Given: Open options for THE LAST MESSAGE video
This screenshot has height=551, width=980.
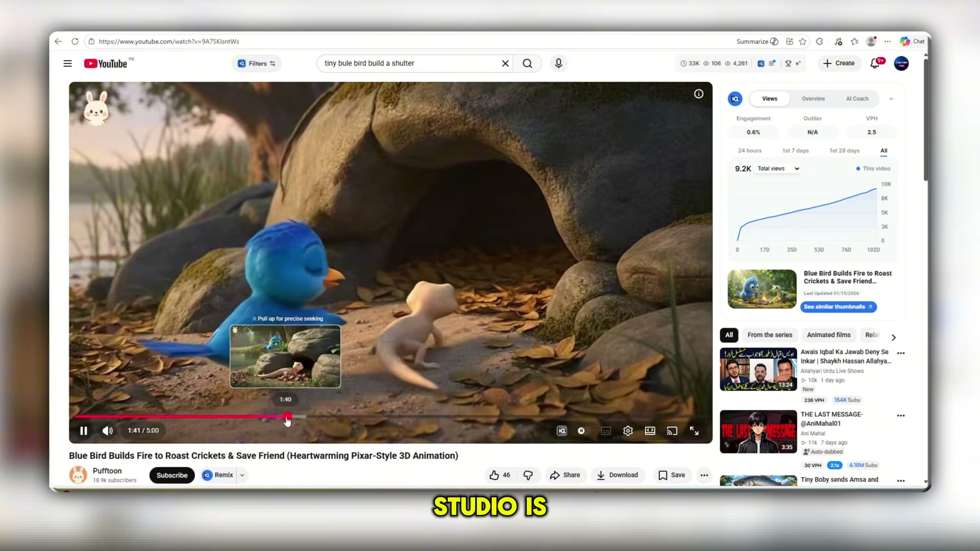Looking at the screenshot, I should point(901,416).
